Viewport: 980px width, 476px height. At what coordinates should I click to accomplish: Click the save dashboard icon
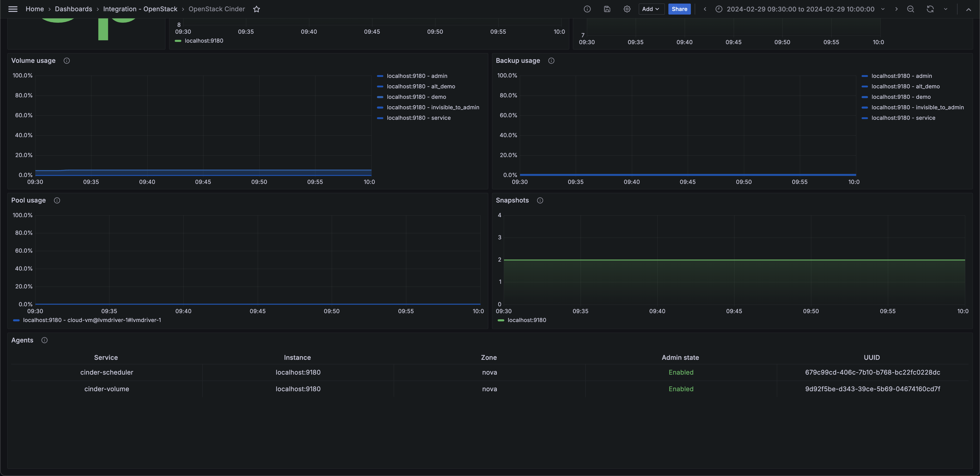607,9
